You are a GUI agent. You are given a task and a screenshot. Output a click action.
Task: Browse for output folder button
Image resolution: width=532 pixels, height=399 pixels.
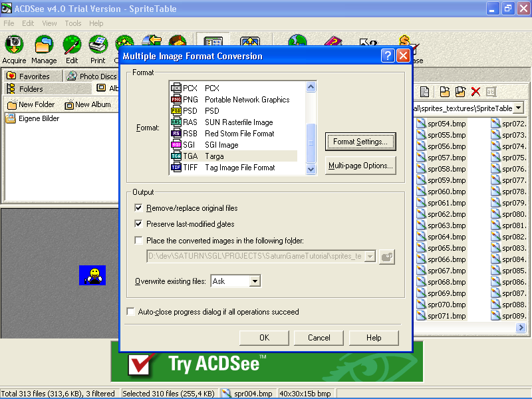(x=387, y=257)
